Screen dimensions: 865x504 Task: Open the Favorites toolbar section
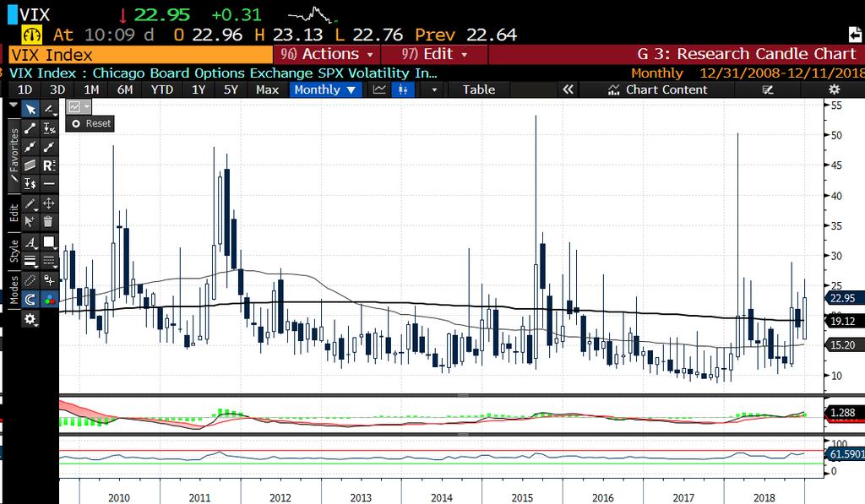tap(14, 154)
